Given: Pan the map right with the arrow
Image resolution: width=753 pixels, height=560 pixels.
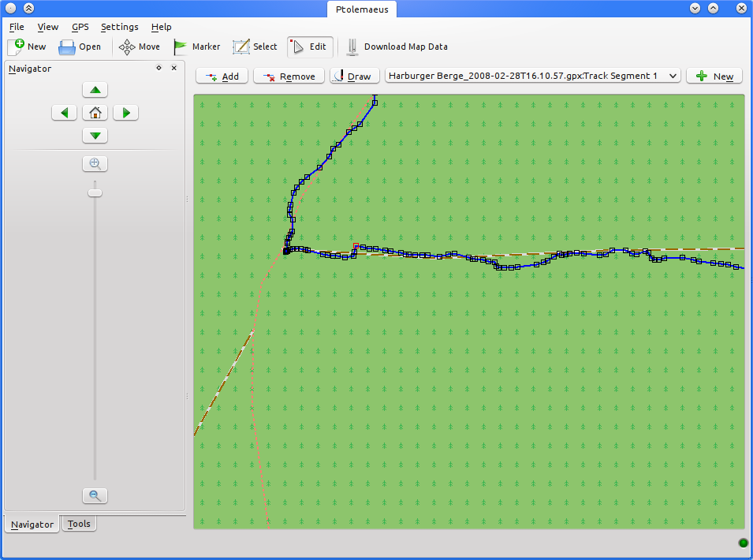Looking at the screenshot, I should pos(126,113).
